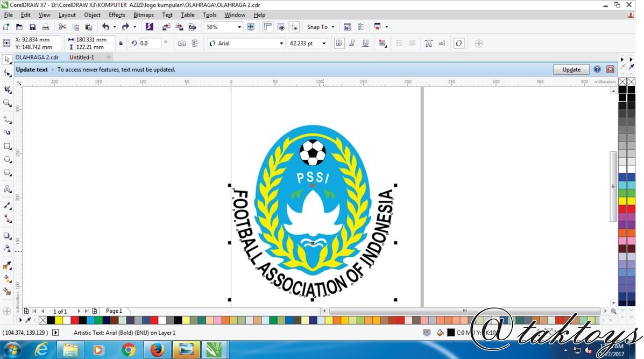Expand the Undo history arrow
644x359 pixels.
pyautogui.click(x=114, y=27)
